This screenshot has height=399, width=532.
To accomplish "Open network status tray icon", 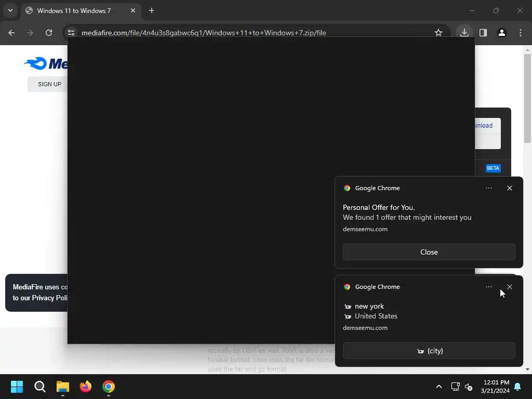I will [455, 387].
